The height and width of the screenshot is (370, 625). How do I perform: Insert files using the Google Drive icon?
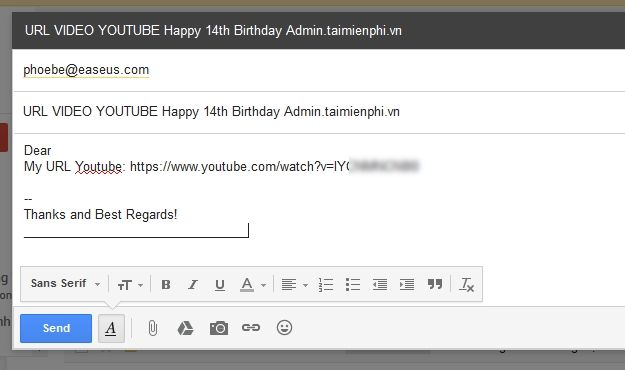pos(185,328)
